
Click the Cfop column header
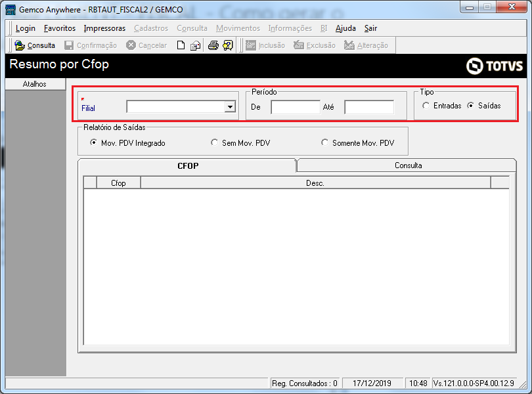coord(118,183)
